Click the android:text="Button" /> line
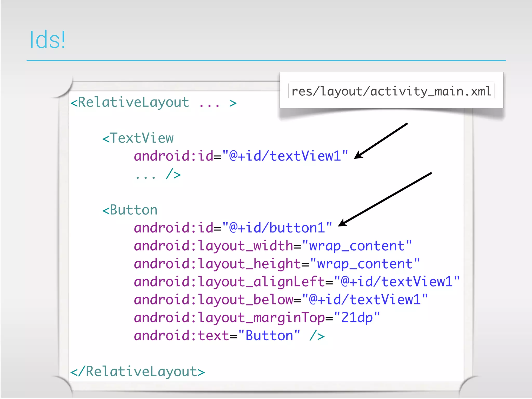Screen dimensions: 532x399 (x=229, y=336)
